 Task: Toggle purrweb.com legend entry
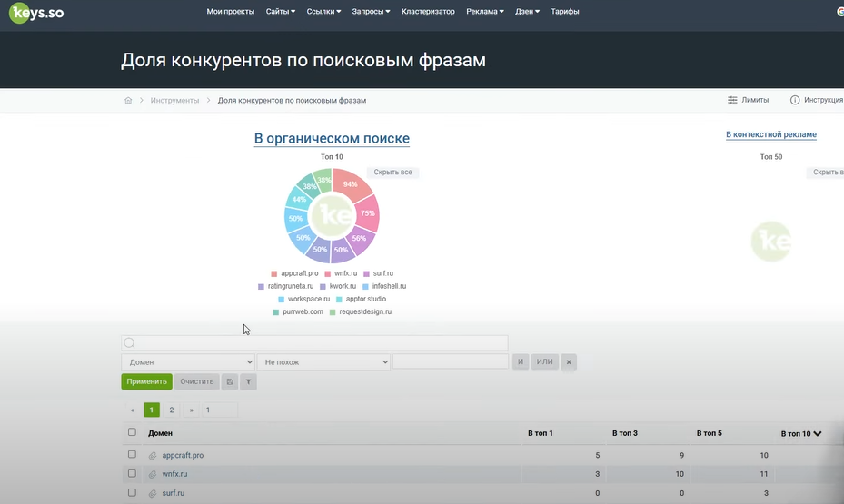(x=298, y=312)
